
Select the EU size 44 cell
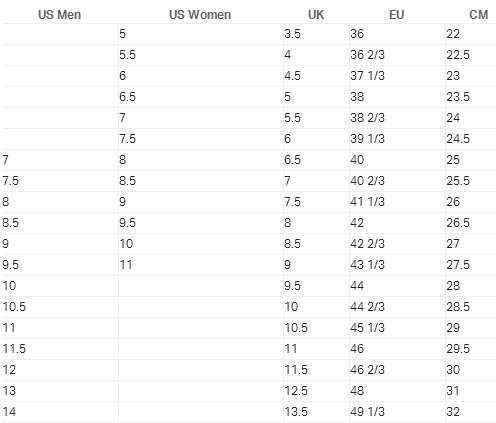[397, 286]
